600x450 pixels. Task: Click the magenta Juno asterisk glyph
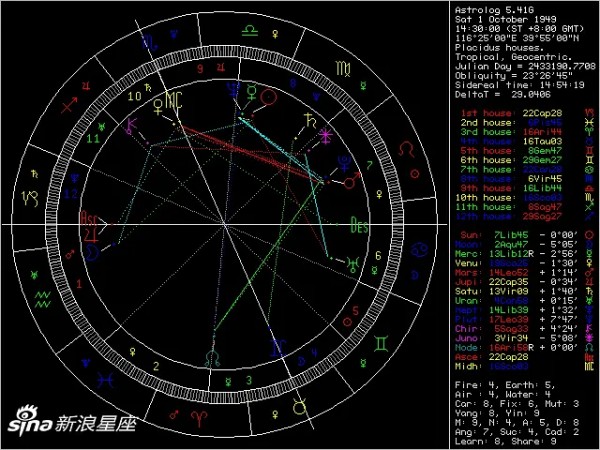[326, 136]
